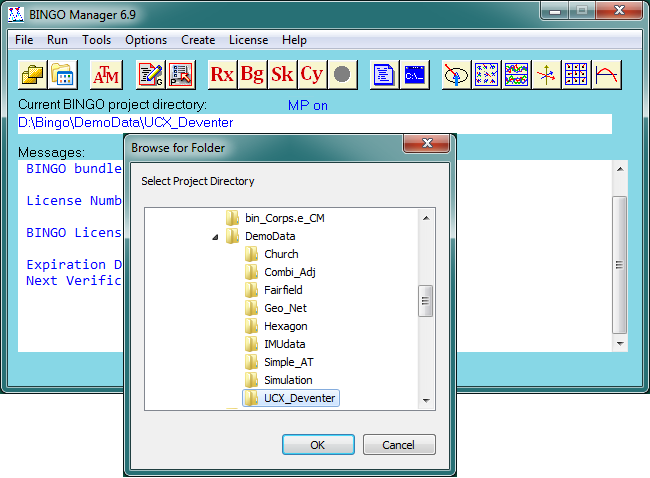Open the Create menu

pyautogui.click(x=198, y=40)
